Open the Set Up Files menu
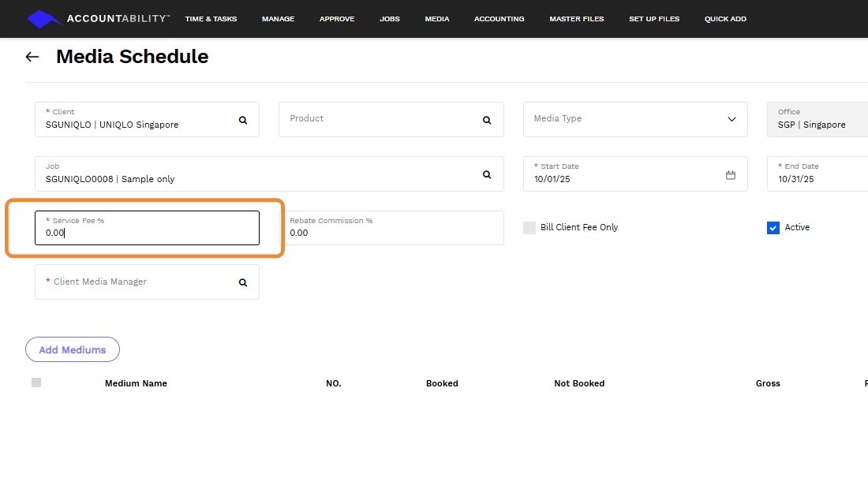The height and width of the screenshot is (485, 868). coord(654,19)
